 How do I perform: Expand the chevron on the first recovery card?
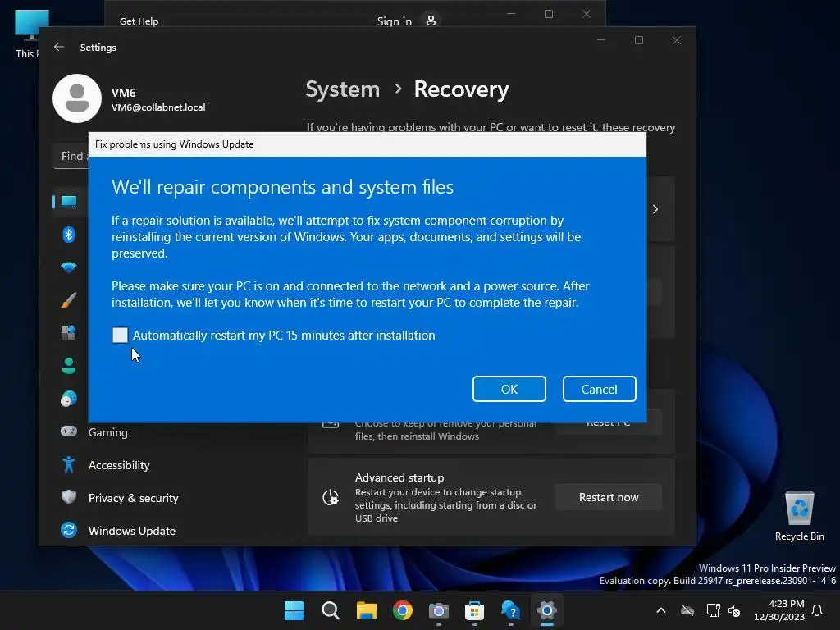point(655,209)
